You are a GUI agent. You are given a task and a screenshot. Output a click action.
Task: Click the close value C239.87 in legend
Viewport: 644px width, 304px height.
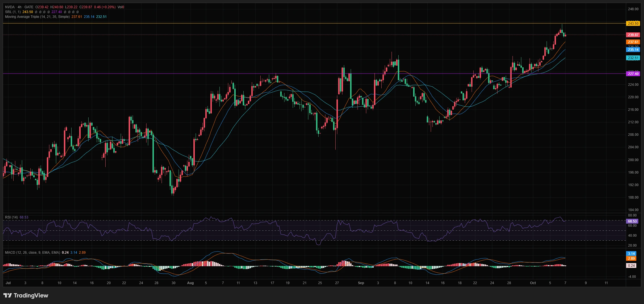point(86,7)
